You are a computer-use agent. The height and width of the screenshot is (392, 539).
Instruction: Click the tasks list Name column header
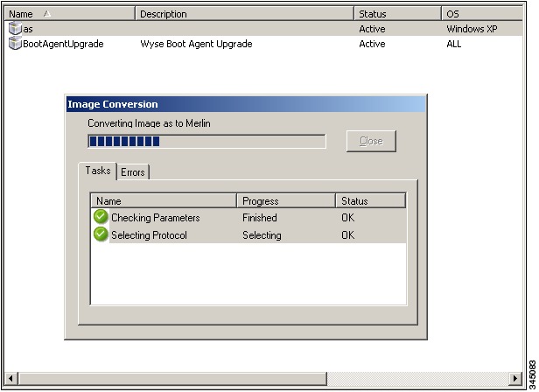164,201
